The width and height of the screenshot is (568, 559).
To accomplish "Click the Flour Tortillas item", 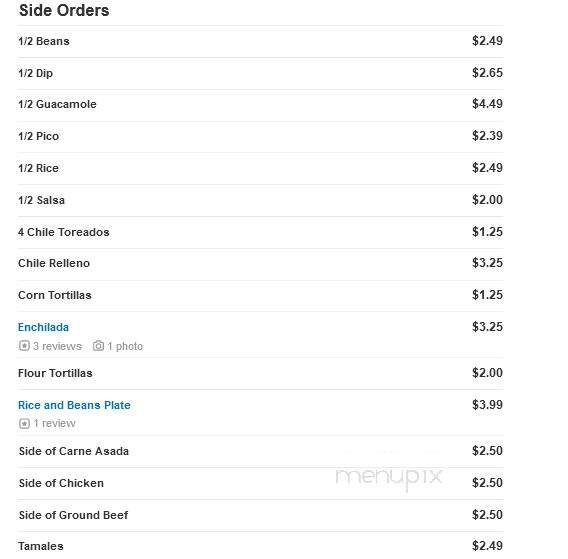I will [55, 373].
